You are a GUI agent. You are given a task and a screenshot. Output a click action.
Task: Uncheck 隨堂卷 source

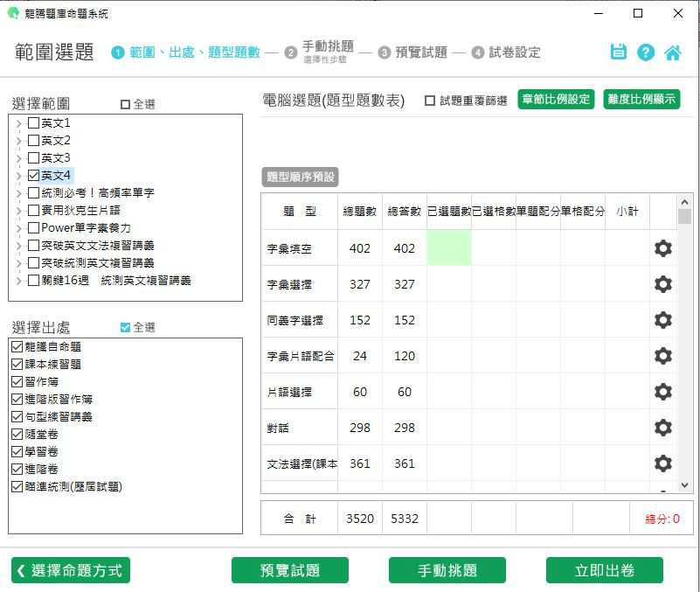[x=17, y=434]
